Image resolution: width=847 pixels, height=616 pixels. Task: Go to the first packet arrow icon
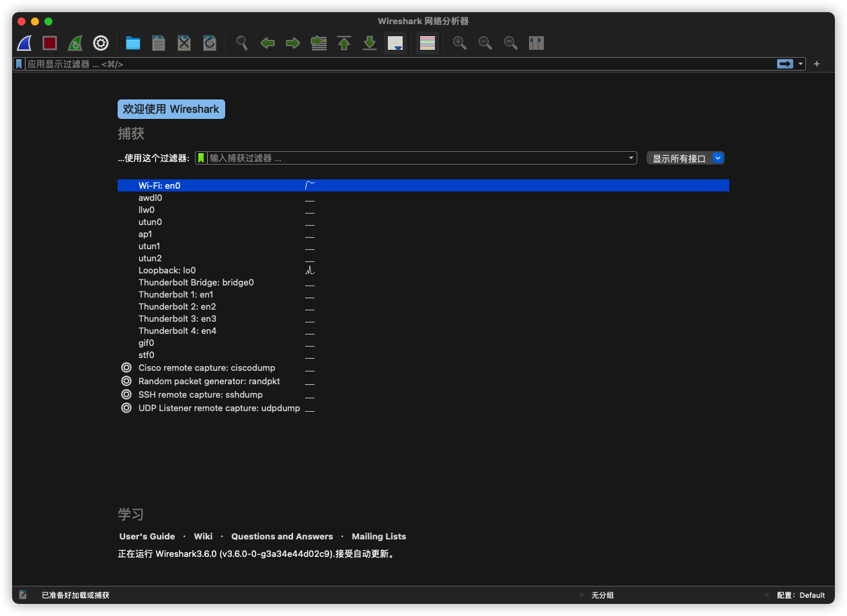[x=344, y=44]
